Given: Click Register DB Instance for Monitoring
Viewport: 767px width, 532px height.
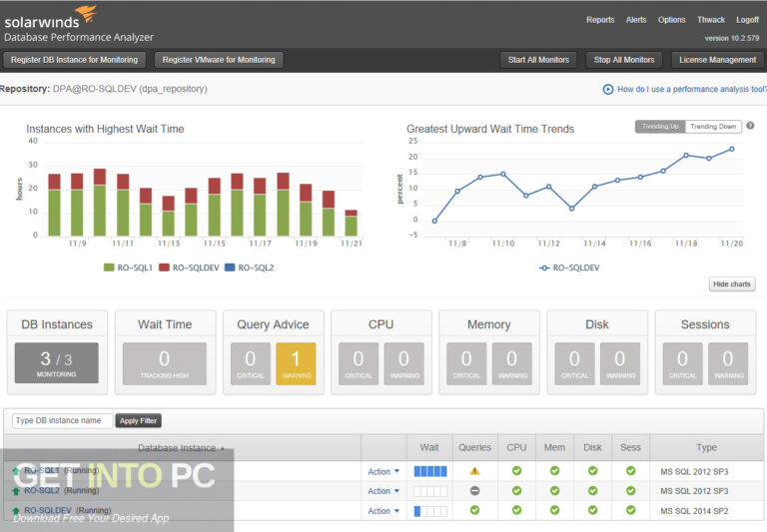Looking at the screenshot, I should pyautogui.click(x=74, y=60).
